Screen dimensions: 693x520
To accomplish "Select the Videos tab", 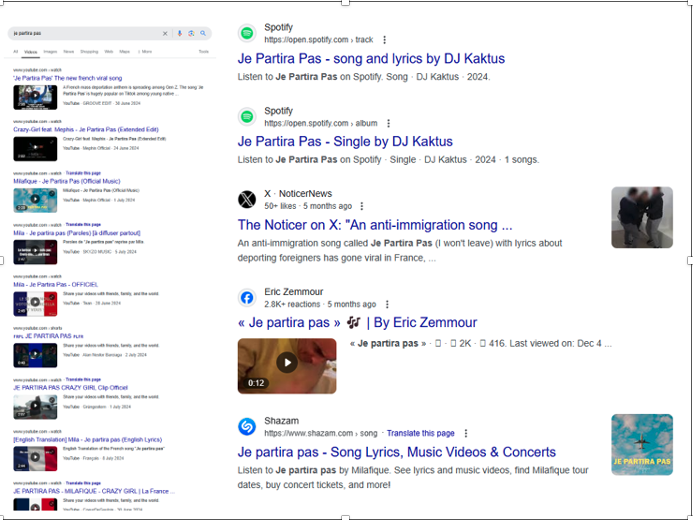I will coord(30,52).
